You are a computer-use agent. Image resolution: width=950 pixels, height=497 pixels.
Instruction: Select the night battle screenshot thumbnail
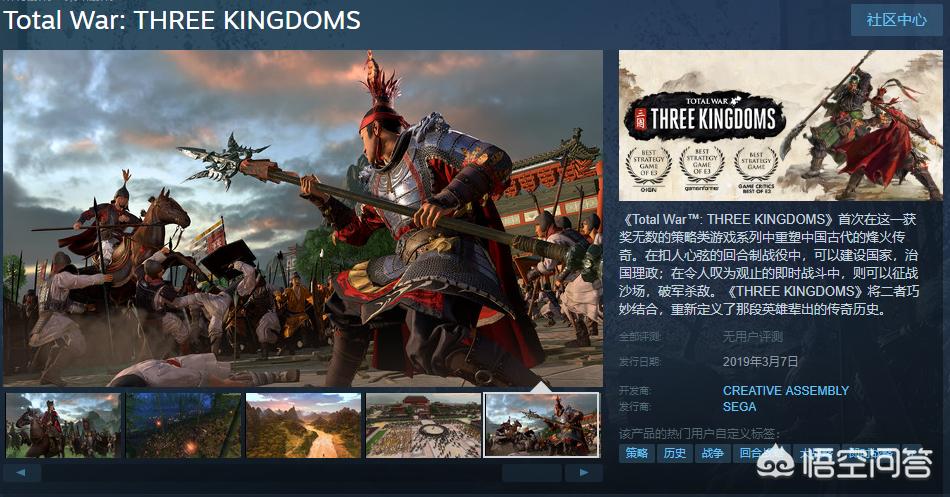(x=183, y=425)
